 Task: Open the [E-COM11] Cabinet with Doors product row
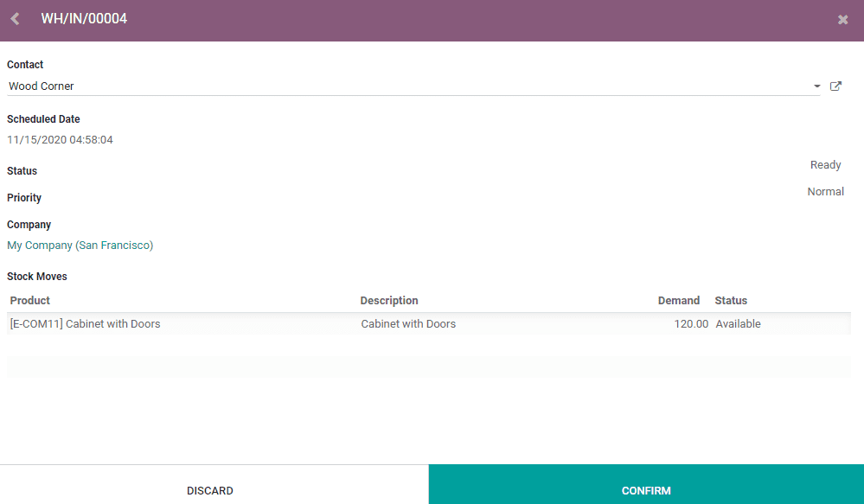429,324
